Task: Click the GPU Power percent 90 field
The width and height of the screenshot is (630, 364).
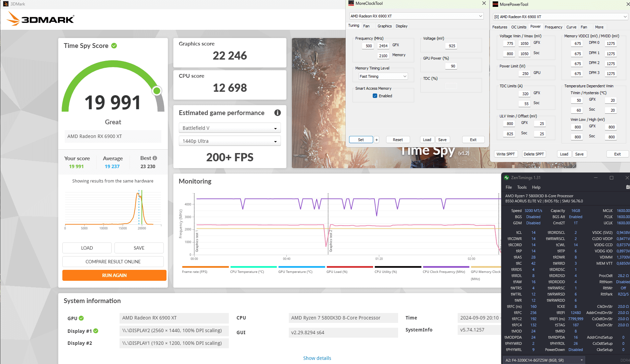Action: click(x=451, y=66)
